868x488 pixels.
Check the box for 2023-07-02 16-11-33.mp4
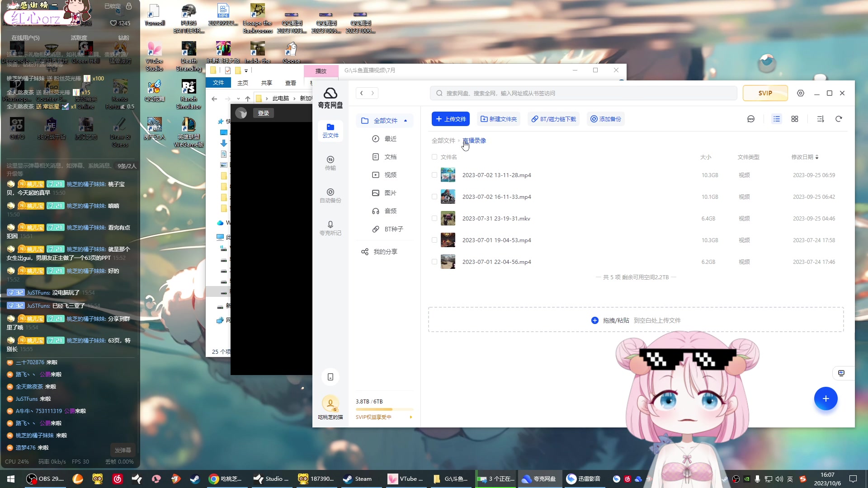tap(434, 197)
